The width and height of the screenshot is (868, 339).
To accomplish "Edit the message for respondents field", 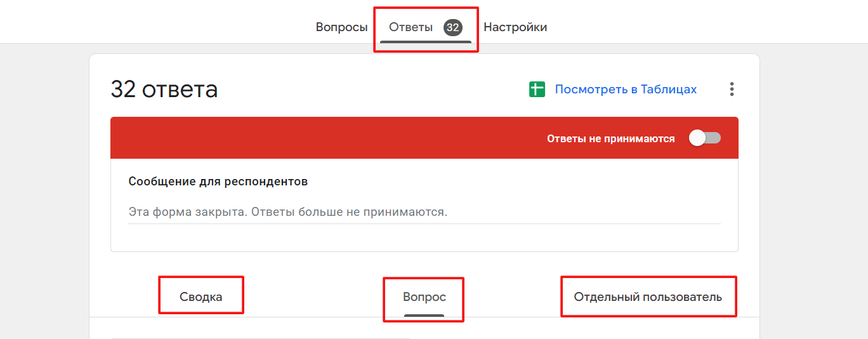I will coord(424,212).
